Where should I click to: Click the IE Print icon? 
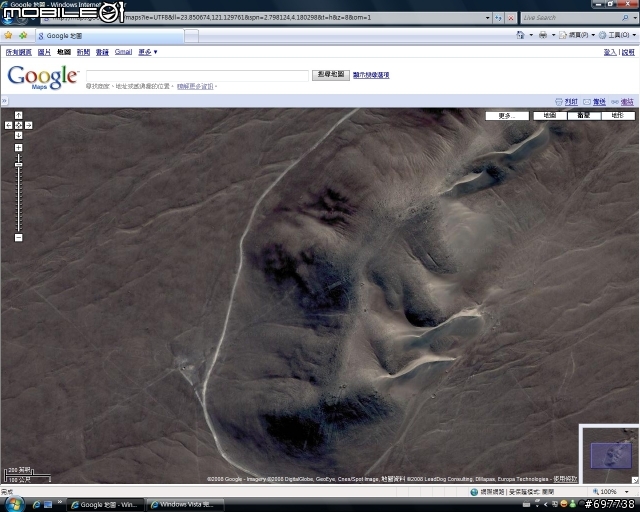tap(543, 35)
